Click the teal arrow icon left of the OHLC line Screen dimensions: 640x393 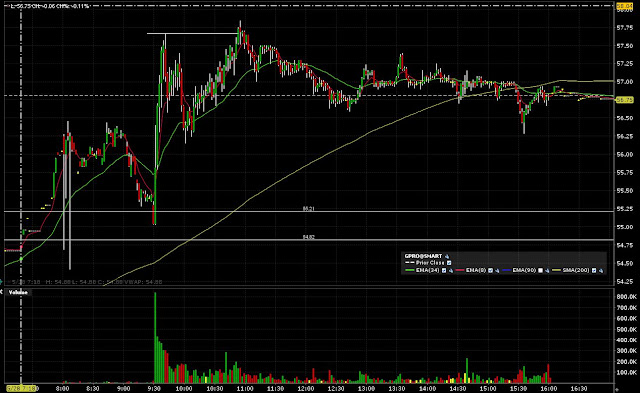coord(2,282)
